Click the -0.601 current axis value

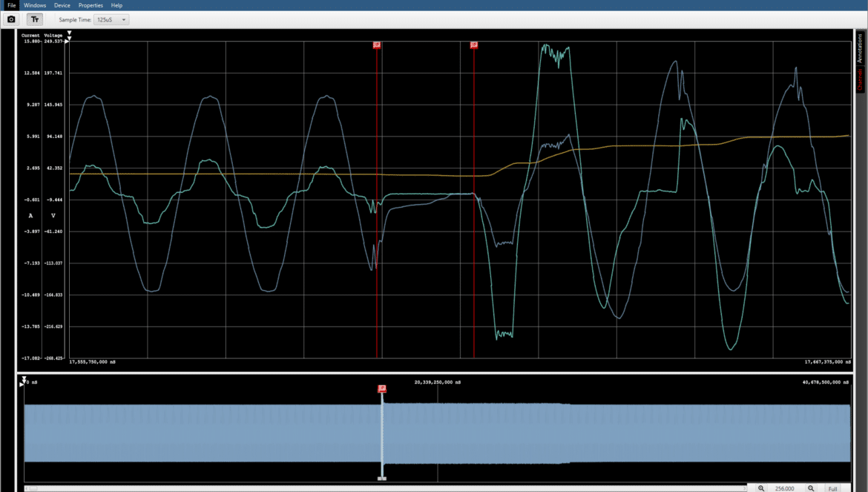pyautogui.click(x=31, y=200)
